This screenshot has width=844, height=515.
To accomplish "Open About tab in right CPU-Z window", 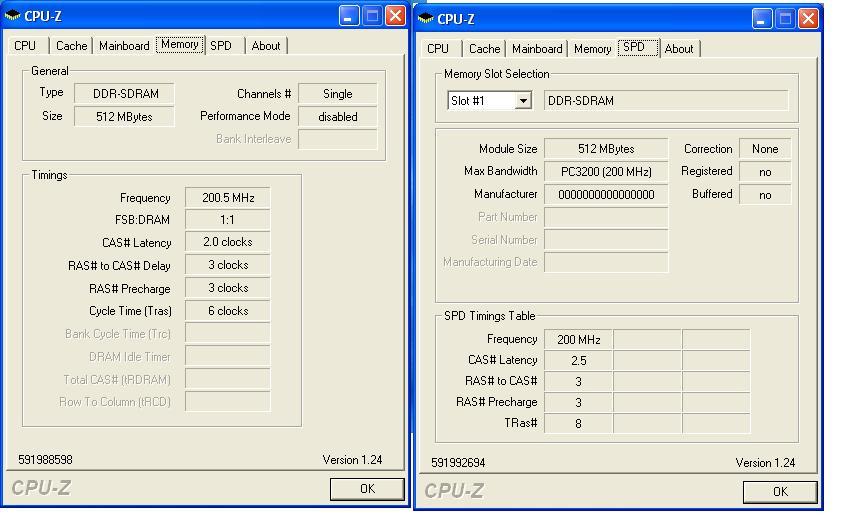I will click(x=679, y=48).
